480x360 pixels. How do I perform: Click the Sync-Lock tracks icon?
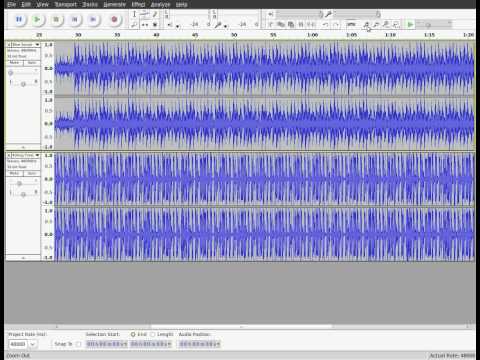351,25
